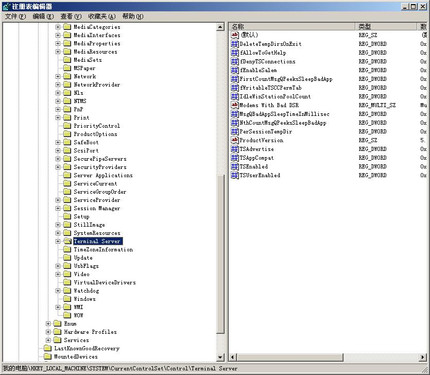Click the PriorityControl folder icon

(x=68, y=126)
